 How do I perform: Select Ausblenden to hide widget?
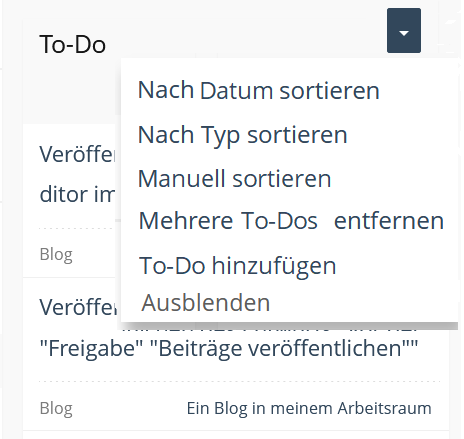tap(206, 303)
